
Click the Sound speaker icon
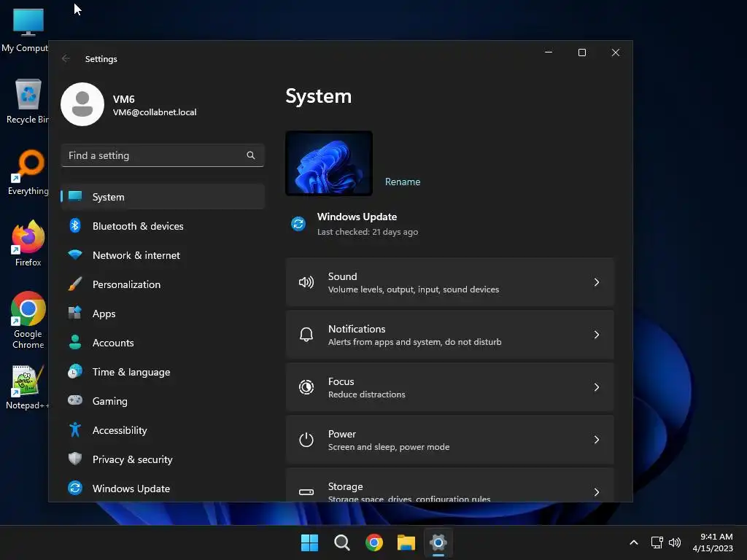click(x=306, y=282)
